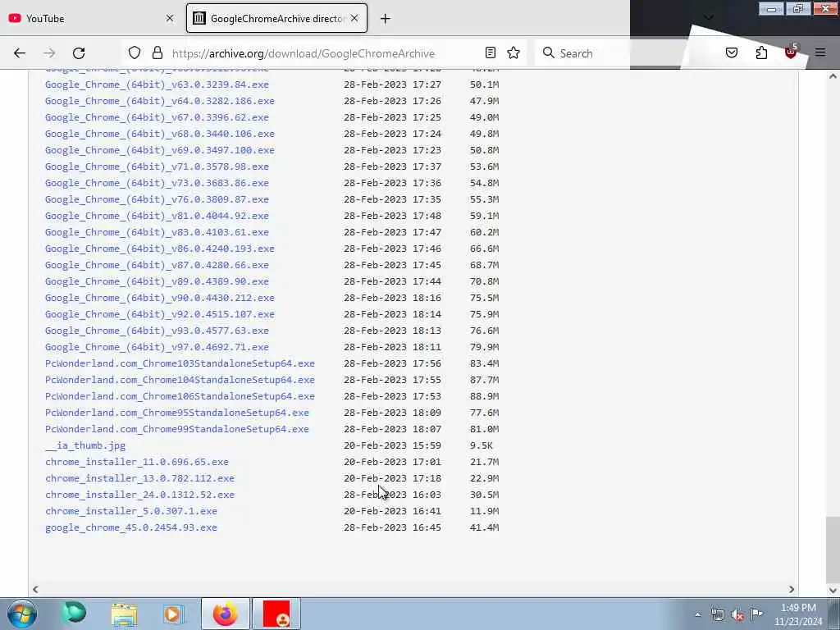Download chrome_installer_5.0.307.1.exe
This screenshot has width=840, height=630.
coord(131,511)
